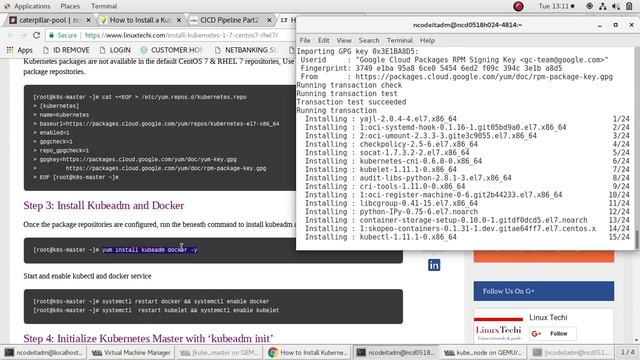Open the ID REMOVE bookmark
The width and height of the screenshot is (640, 360).
tap(66, 50)
